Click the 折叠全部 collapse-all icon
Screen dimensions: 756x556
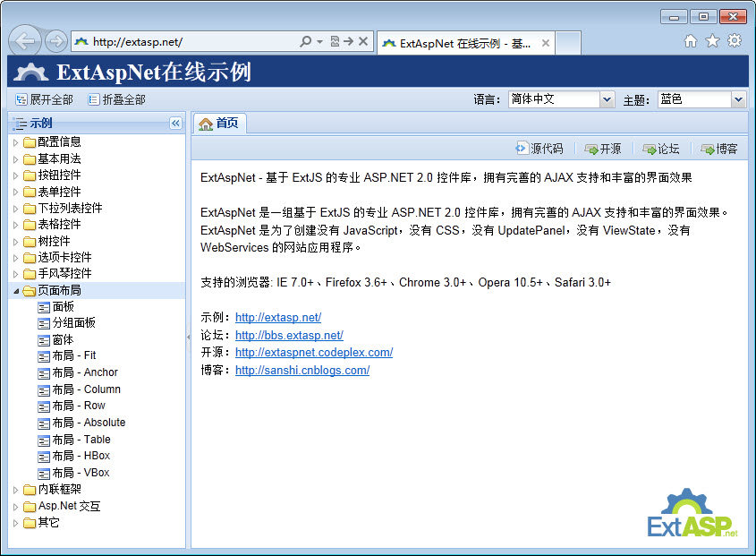click(x=94, y=100)
